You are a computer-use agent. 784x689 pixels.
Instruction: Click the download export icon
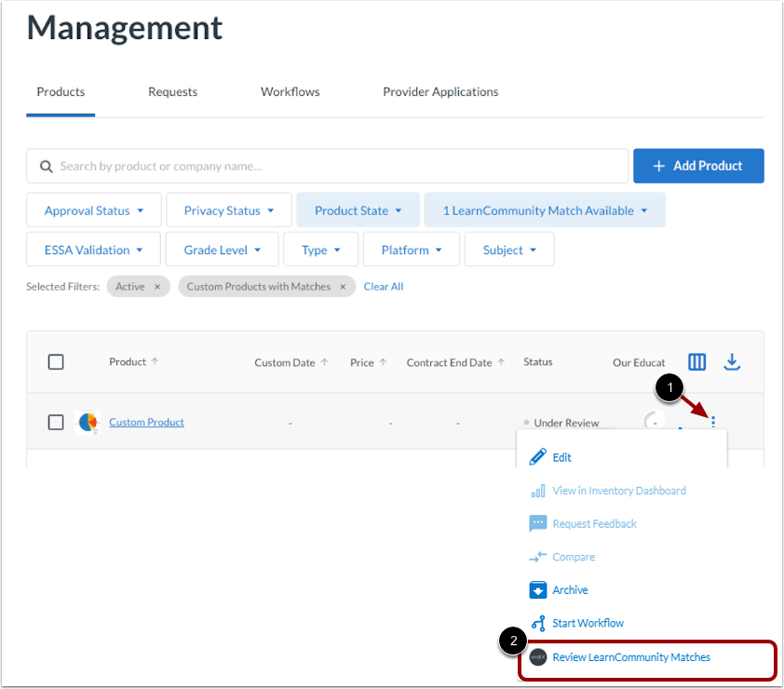pos(732,362)
